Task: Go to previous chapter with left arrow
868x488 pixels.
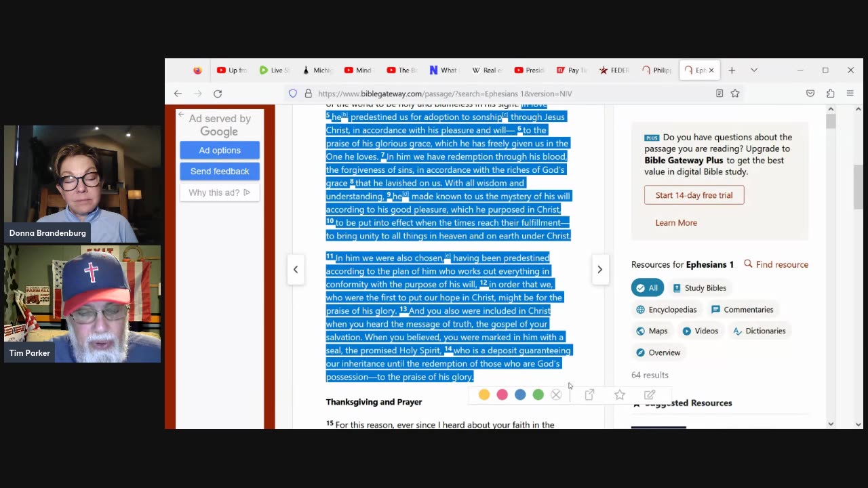Action: [x=296, y=270]
